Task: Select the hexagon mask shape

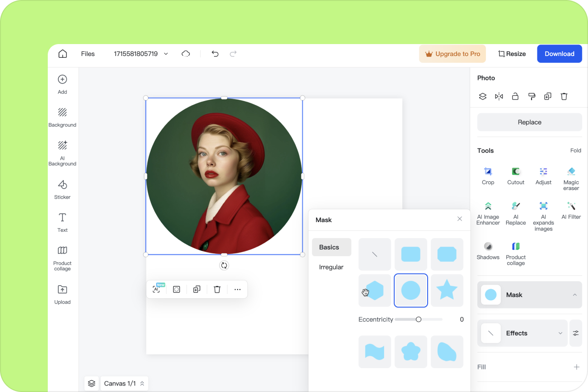Action: click(x=375, y=291)
